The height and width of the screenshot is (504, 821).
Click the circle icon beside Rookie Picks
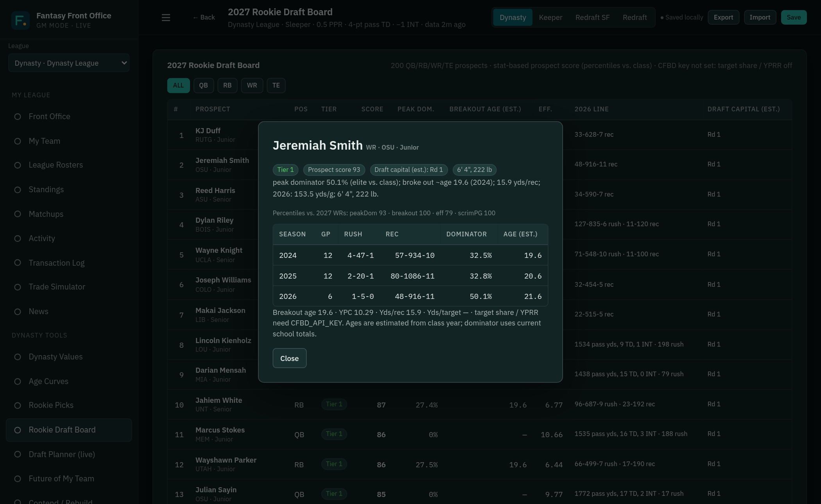18,406
